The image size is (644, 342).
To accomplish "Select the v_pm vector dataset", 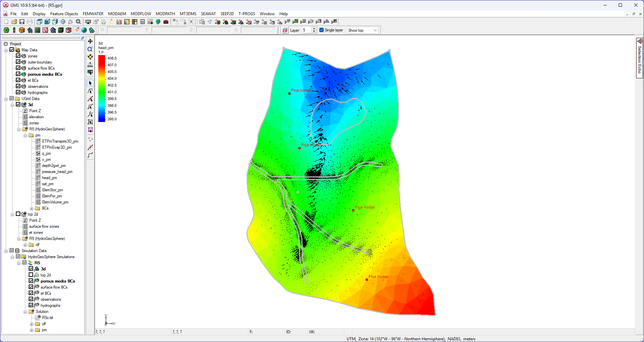I will pyautogui.click(x=46, y=160).
